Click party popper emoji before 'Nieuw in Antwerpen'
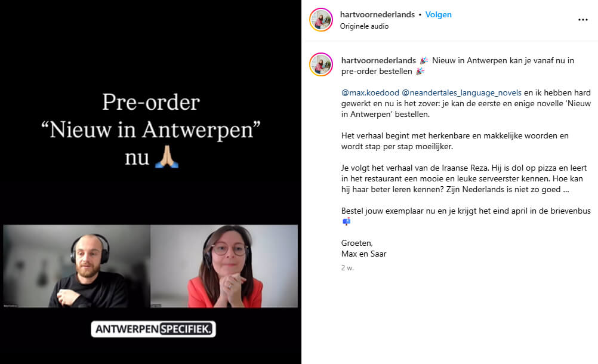The height and width of the screenshot is (364, 598). click(424, 61)
